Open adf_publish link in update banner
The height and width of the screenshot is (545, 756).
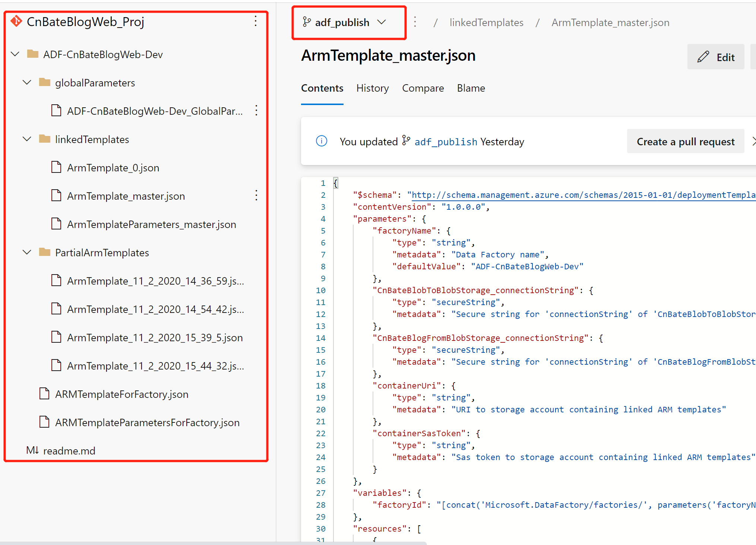click(x=446, y=142)
